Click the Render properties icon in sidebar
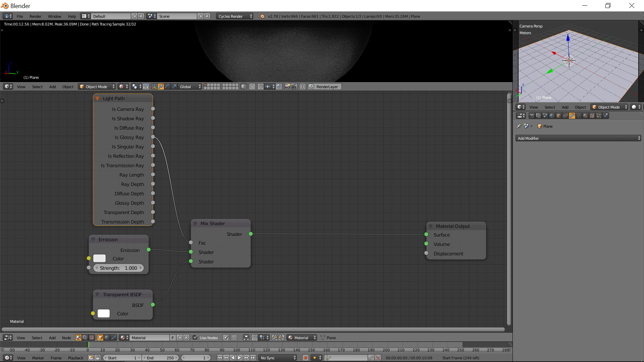This screenshot has height=362, width=644. (x=531, y=115)
